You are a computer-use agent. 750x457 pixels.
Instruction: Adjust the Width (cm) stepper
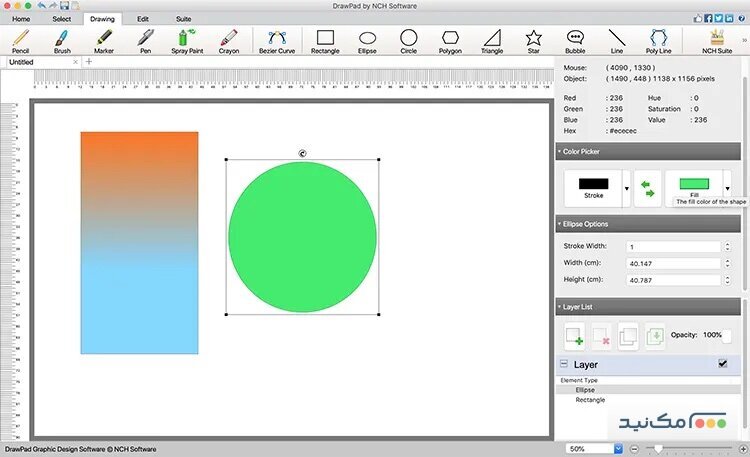pos(728,263)
